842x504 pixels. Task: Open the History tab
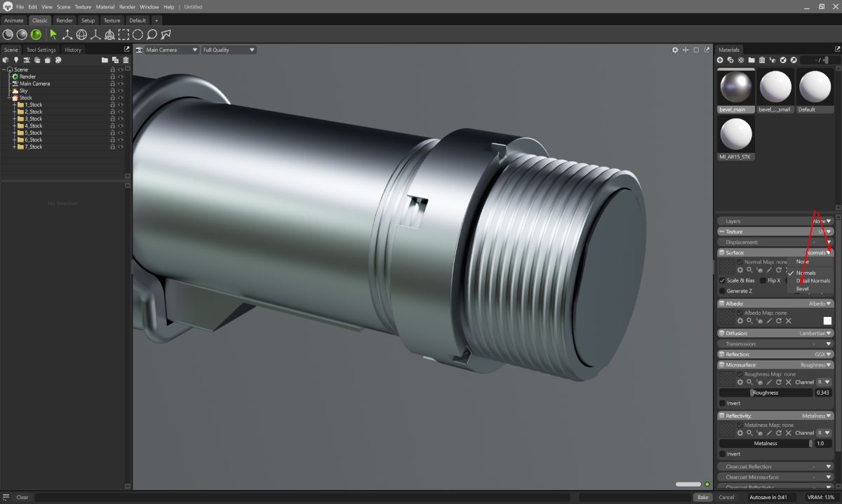(73, 50)
